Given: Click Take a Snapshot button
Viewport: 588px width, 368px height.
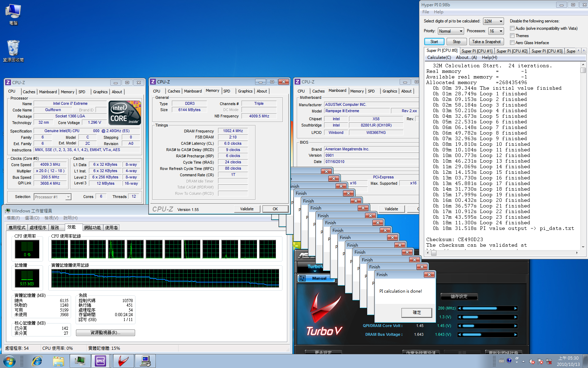Looking at the screenshot, I should (x=486, y=42).
